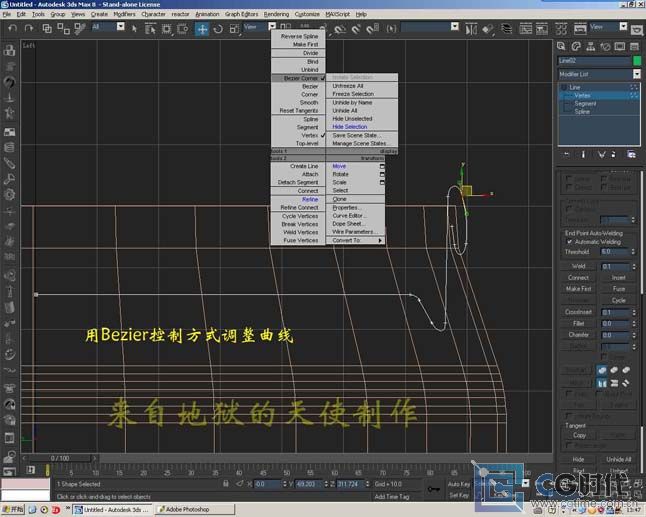The width and height of the screenshot is (646, 517).
Task: Click the Scale settings box in quad menu
Action: tap(382, 182)
